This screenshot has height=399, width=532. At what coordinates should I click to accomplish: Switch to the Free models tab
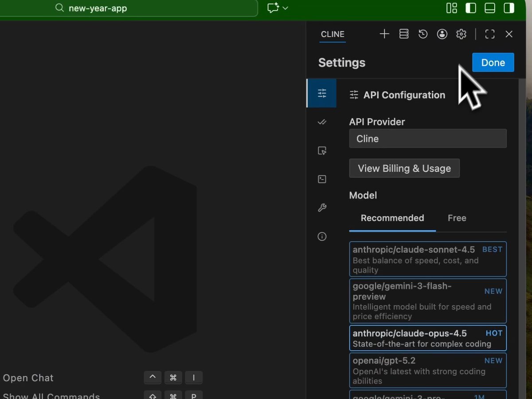457,218
